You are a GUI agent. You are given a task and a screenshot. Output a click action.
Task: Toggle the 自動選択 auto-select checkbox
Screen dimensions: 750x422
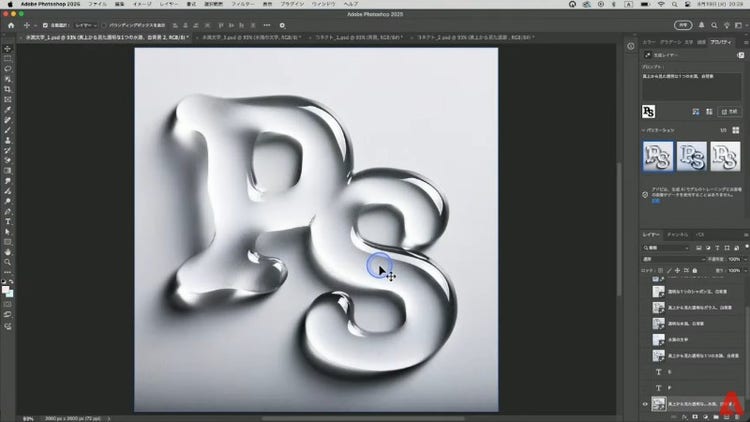[x=45, y=25]
